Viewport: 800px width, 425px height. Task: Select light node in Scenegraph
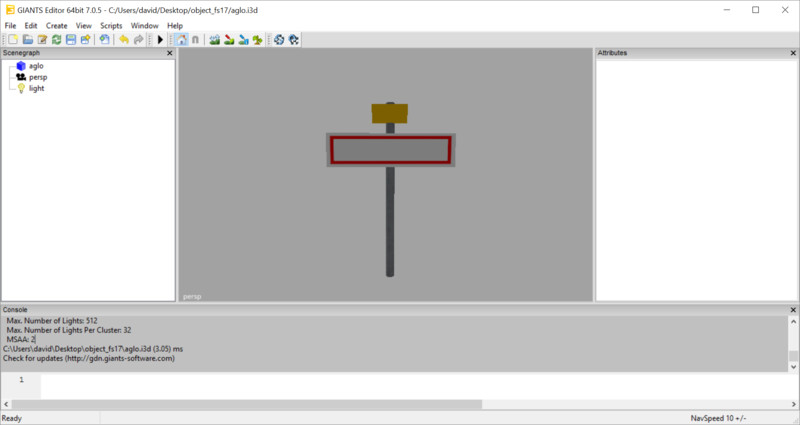tap(36, 88)
